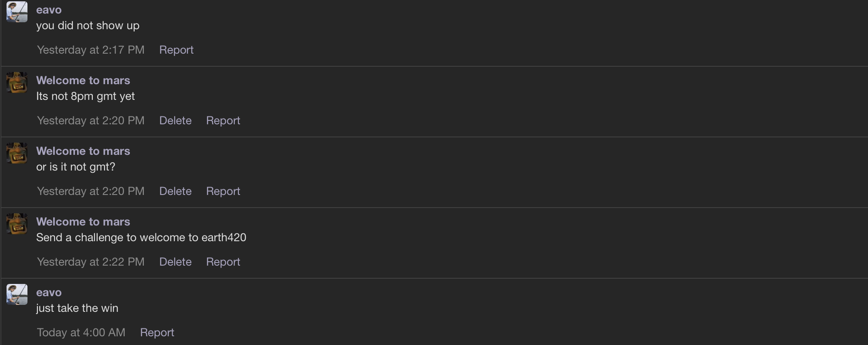Open eavo's name above 'just take the win'
868x345 pixels.
click(49, 293)
